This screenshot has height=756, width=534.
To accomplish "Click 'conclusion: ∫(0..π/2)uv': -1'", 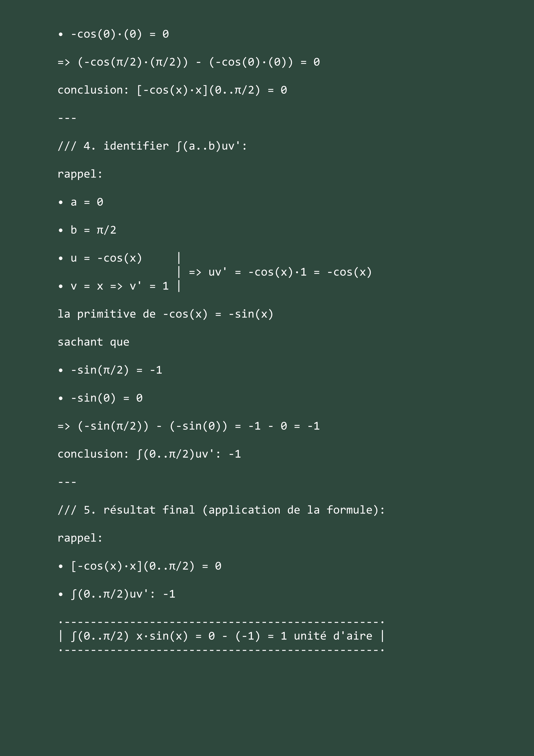I will (149, 454).
